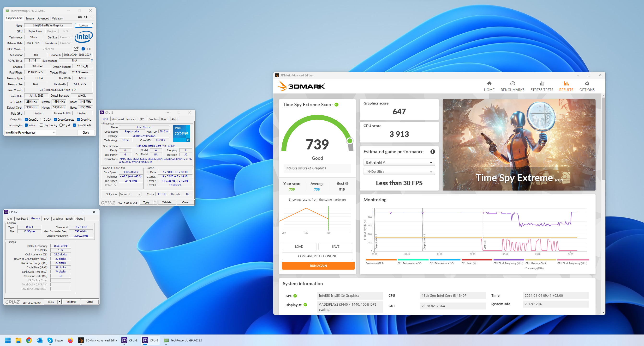This screenshot has width=644, height=346.
Task: Click Time Spy Extreme artwork thumbnail
Action: (x=519, y=145)
